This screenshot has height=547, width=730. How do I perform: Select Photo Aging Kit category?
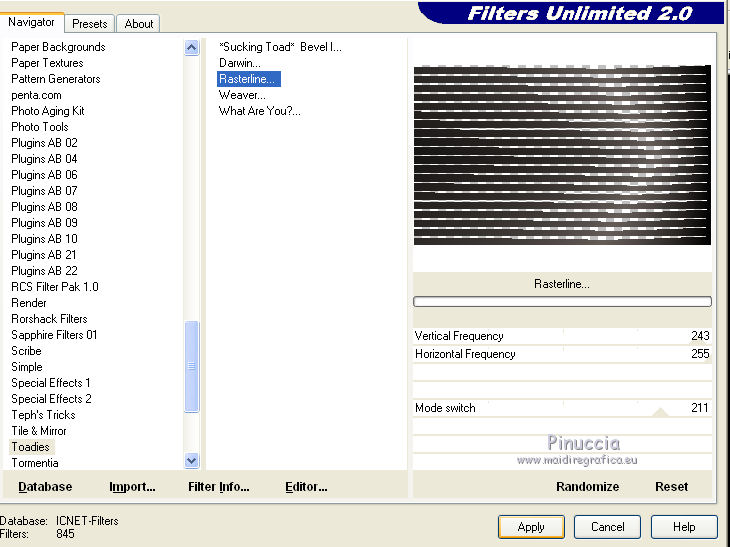(47, 111)
